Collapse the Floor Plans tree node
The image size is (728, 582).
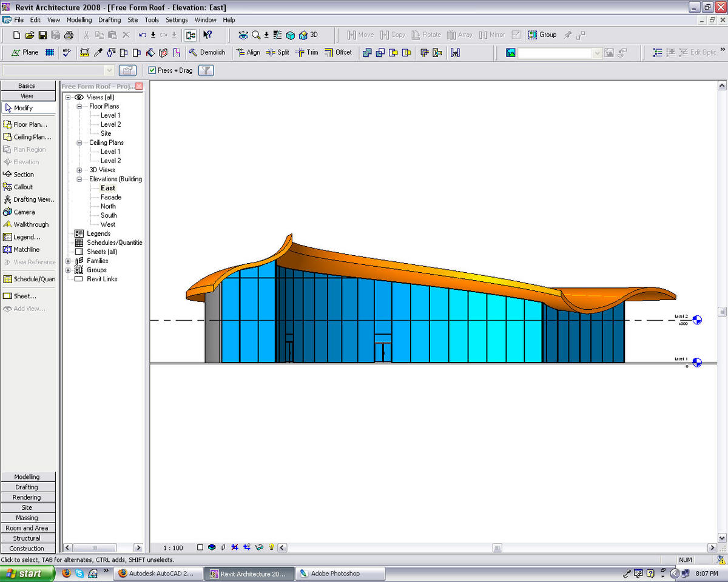[x=79, y=106]
